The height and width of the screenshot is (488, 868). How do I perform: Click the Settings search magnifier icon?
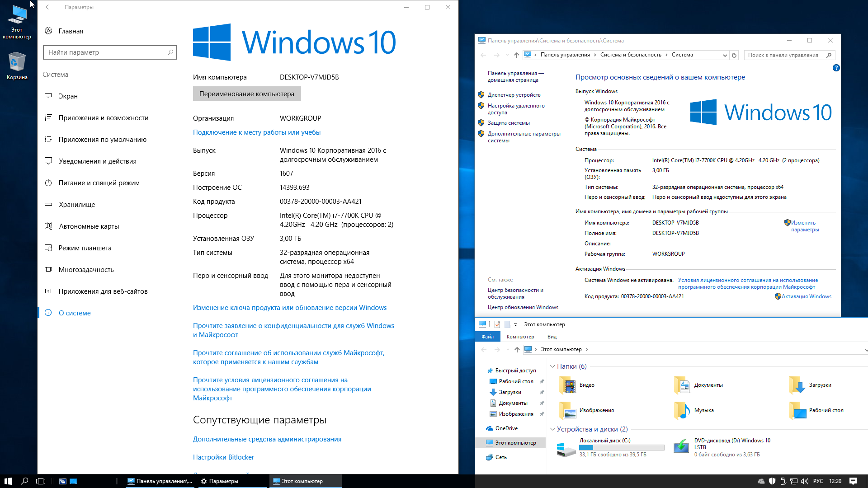tap(170, 52)
